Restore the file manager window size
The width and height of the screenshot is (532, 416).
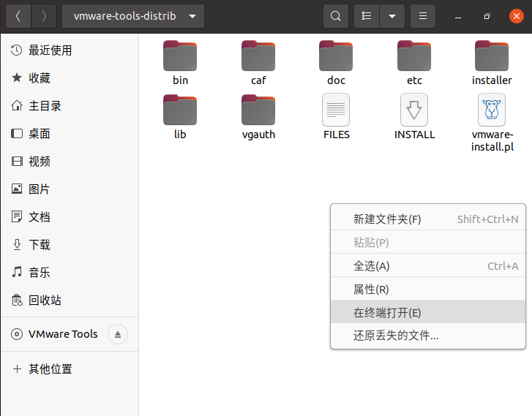coord(487,16)
